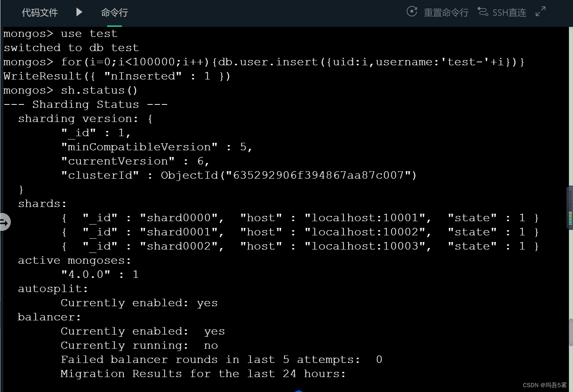Click the connection-path icon beside SSH直连

tap(483, 12)
